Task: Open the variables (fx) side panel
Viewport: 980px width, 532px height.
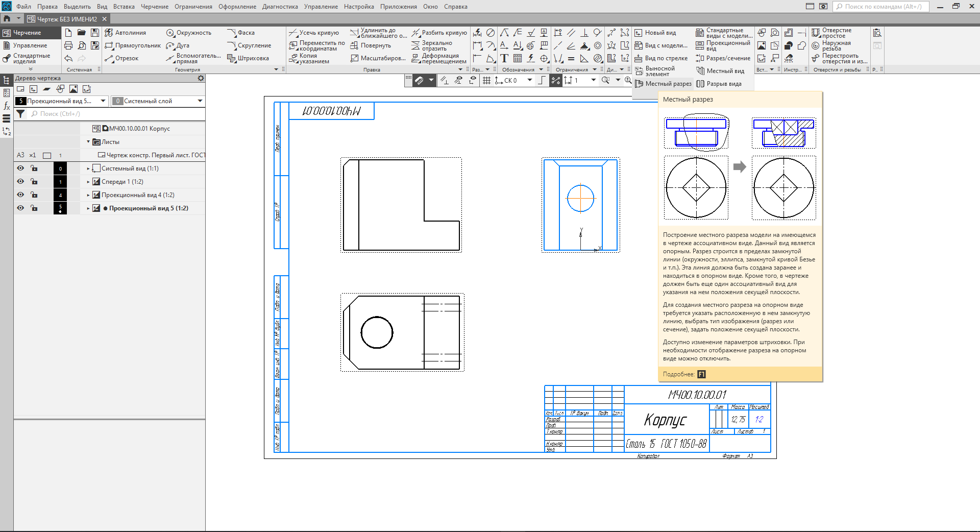Action: 7,106
